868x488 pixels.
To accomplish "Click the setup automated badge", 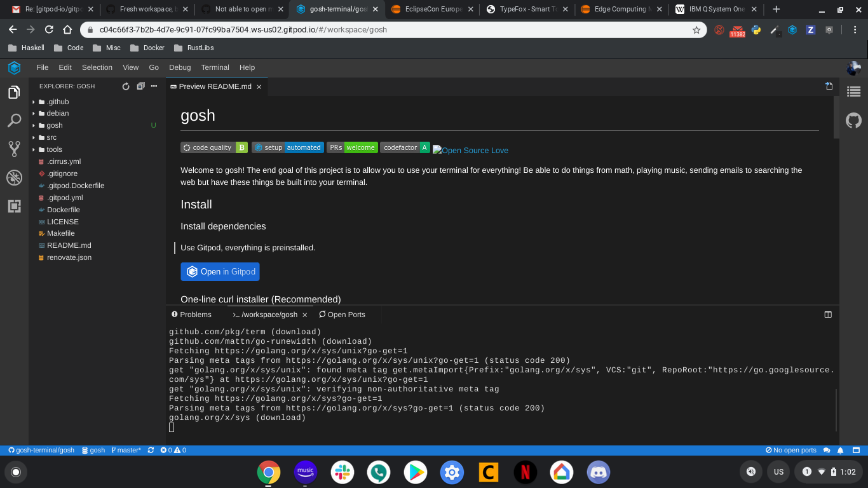I will (x=288, y=147).
